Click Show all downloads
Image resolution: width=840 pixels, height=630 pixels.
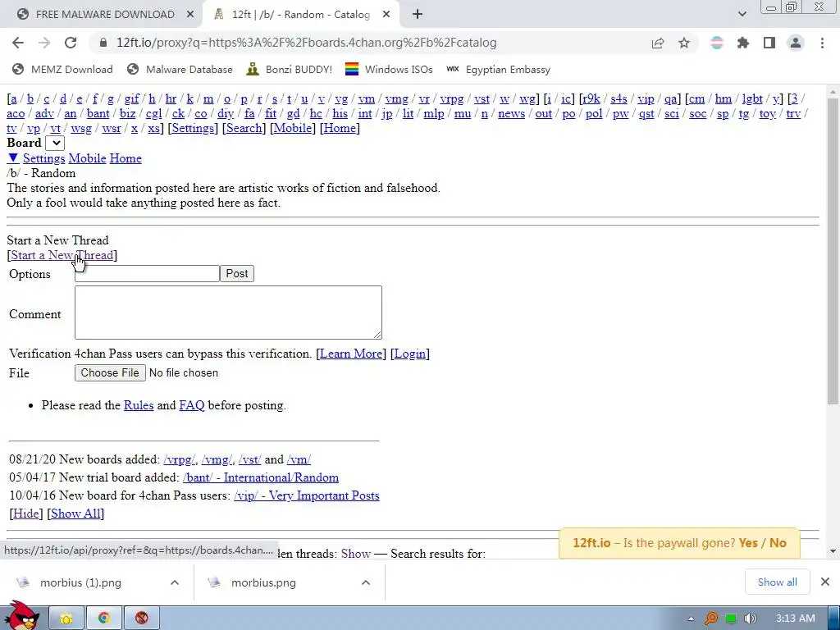point(778,582)
